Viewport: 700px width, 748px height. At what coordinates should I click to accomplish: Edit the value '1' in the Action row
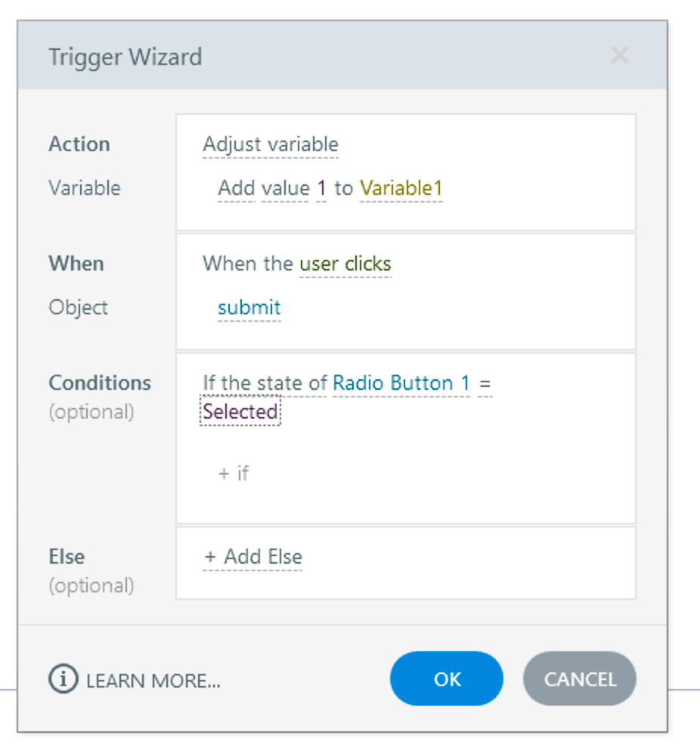[x=321, y=188]
